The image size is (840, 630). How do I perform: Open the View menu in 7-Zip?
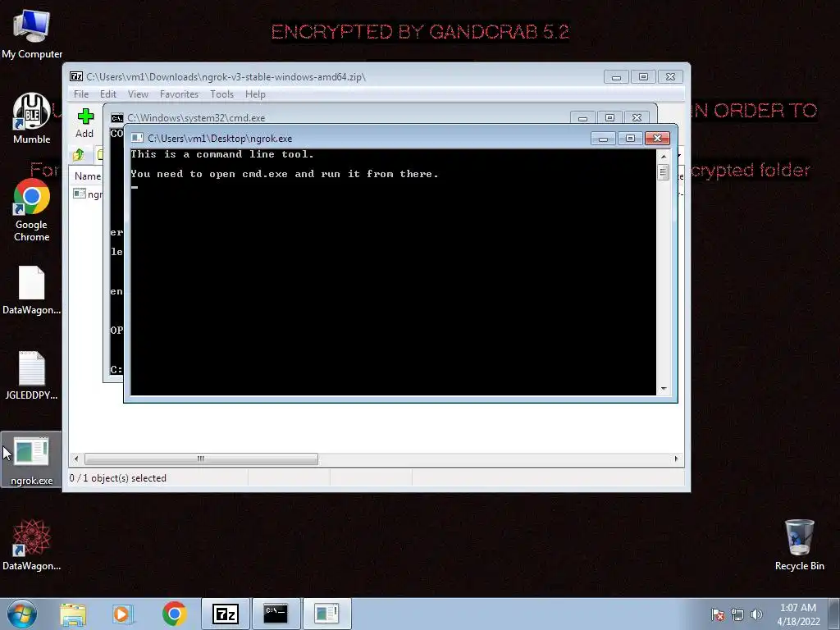click(138, 94)
